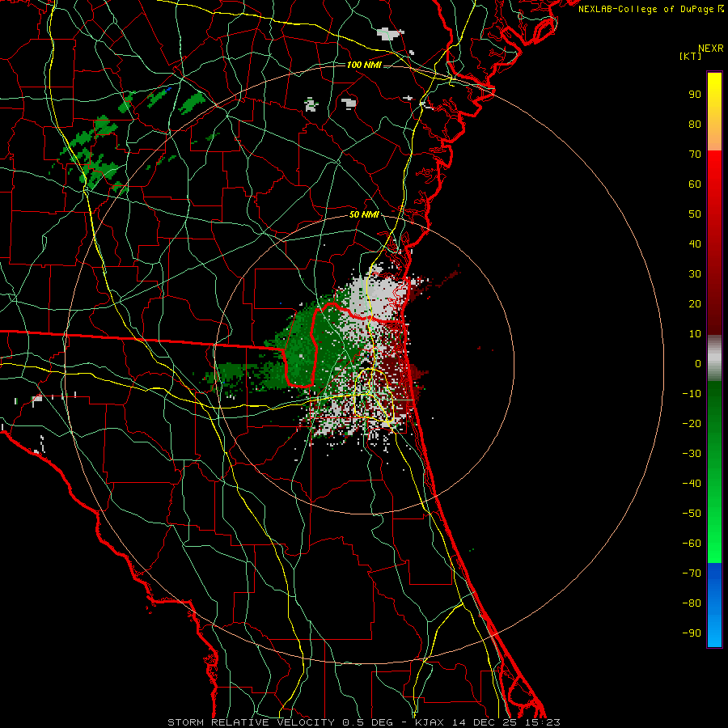Click the -30 value on color scale
Image resolution: width=728 pixels, height=728 pixels.
click(x=692, y=454)
